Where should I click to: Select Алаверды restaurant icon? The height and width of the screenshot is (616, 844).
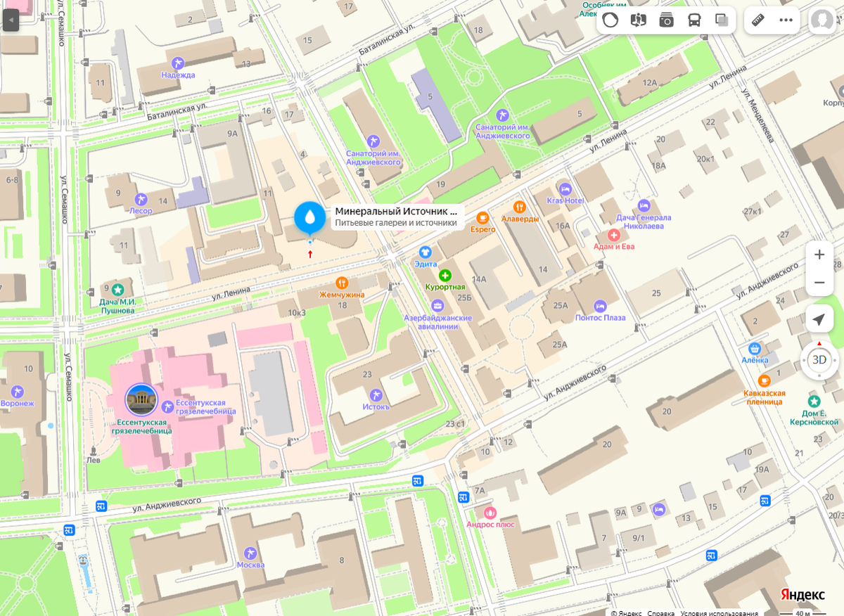(x=520, y=206)
